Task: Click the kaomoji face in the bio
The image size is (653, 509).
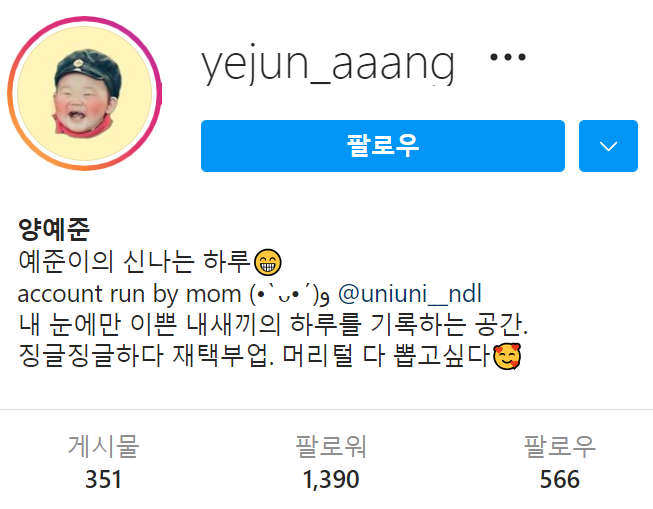Action: (x=290, y=294)
